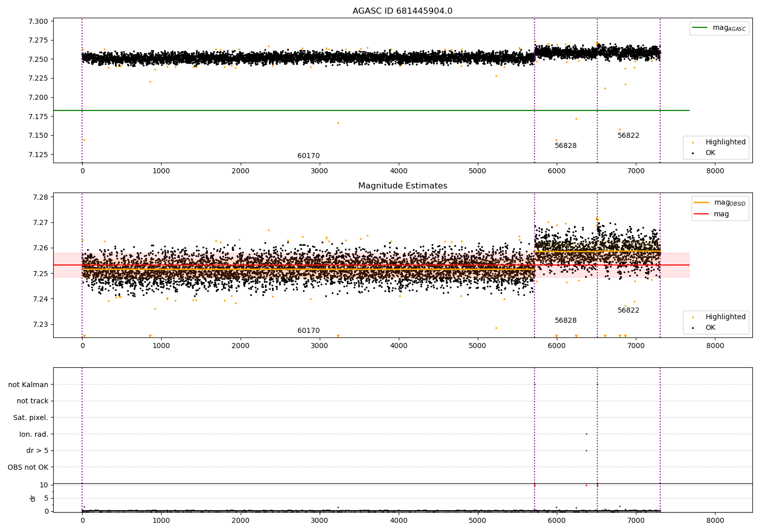Click the red mag legend entry
The image size is (760, 532).
[721, 214]
